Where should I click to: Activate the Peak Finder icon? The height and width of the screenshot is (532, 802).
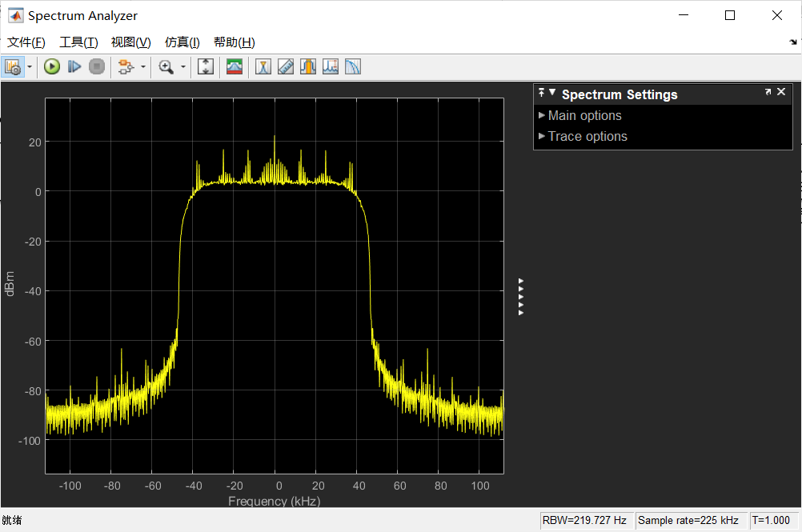click(263, 66)
